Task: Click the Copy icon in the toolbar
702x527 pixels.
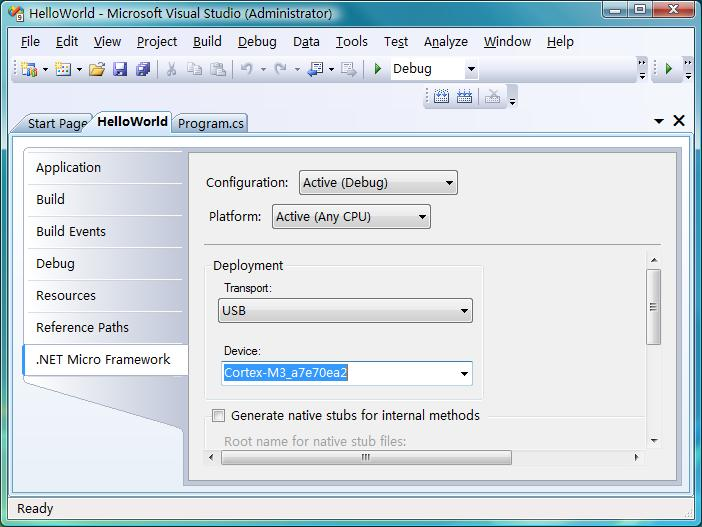Action: [194, 69]
